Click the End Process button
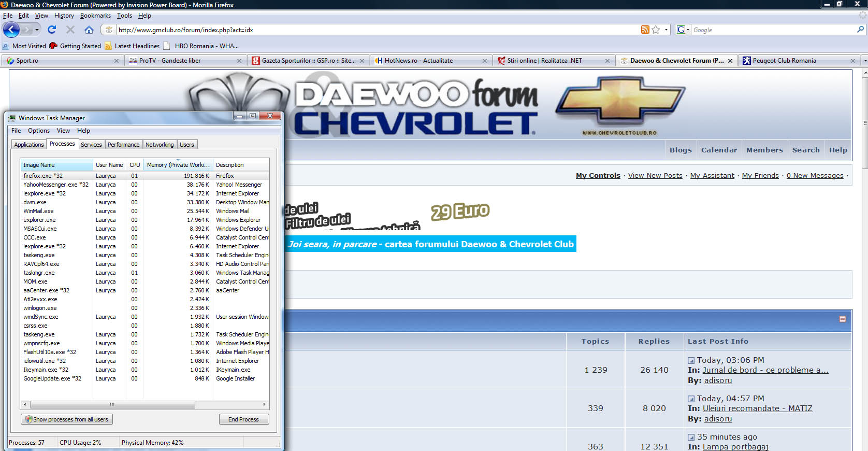 pyautogui.click(x=243, y=419)
